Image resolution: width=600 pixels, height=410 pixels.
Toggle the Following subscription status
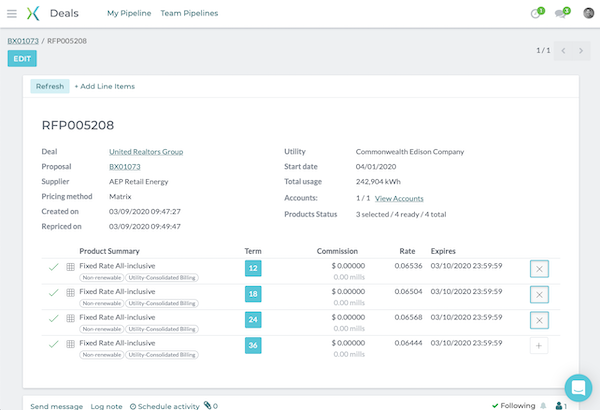514,406
